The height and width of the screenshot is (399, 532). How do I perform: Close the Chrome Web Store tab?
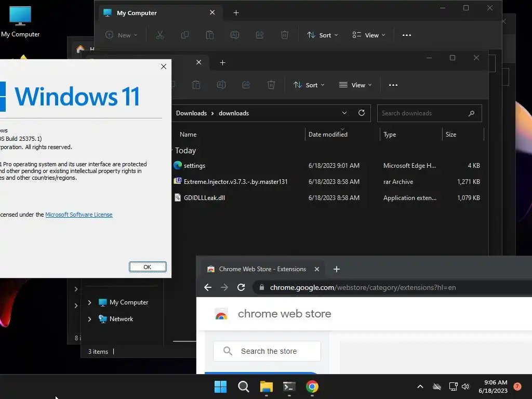click(x=316, y=269)
